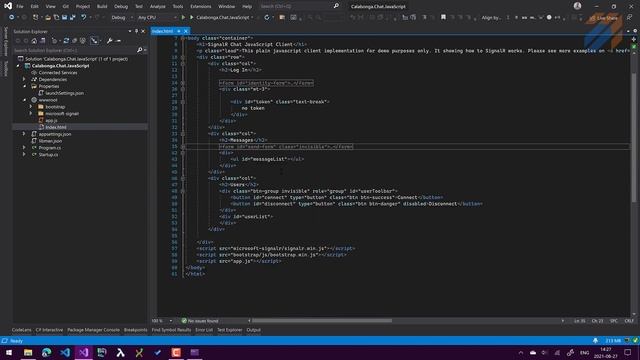The image size is (640, 360).
Task: Toggle the pin on index.html tab
Action: point(179,31)
